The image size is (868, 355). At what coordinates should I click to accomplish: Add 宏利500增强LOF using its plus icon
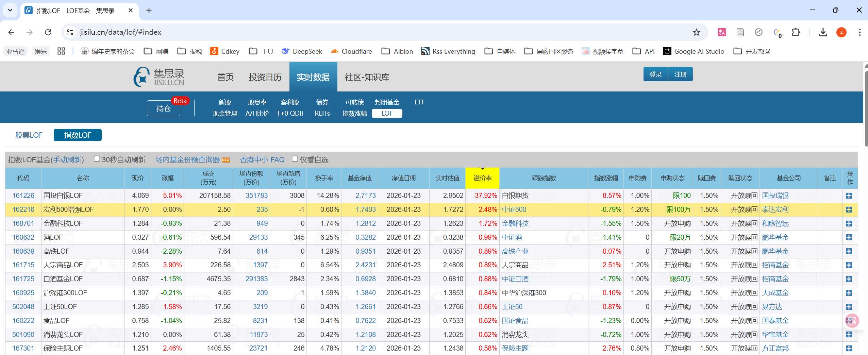point(849,210)
